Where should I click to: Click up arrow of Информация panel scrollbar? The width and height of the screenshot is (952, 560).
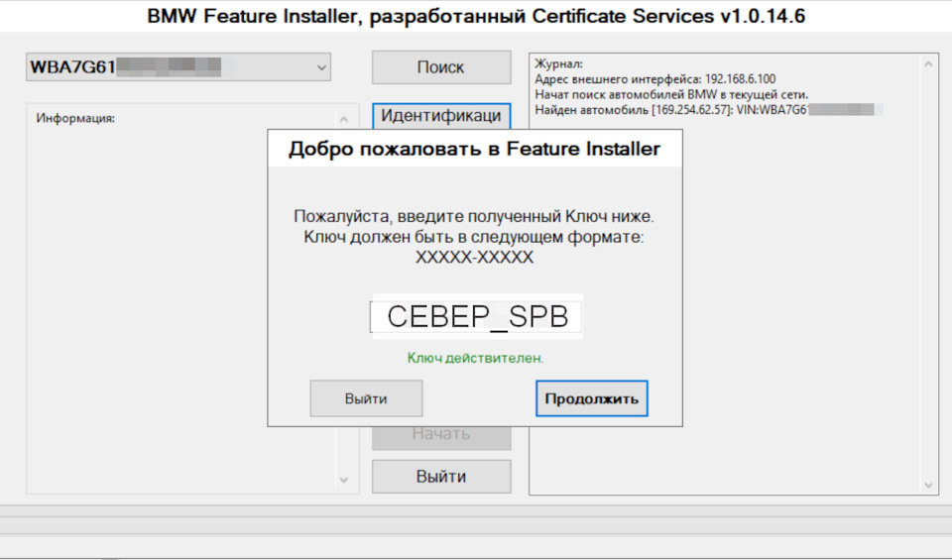pos(344,119)
